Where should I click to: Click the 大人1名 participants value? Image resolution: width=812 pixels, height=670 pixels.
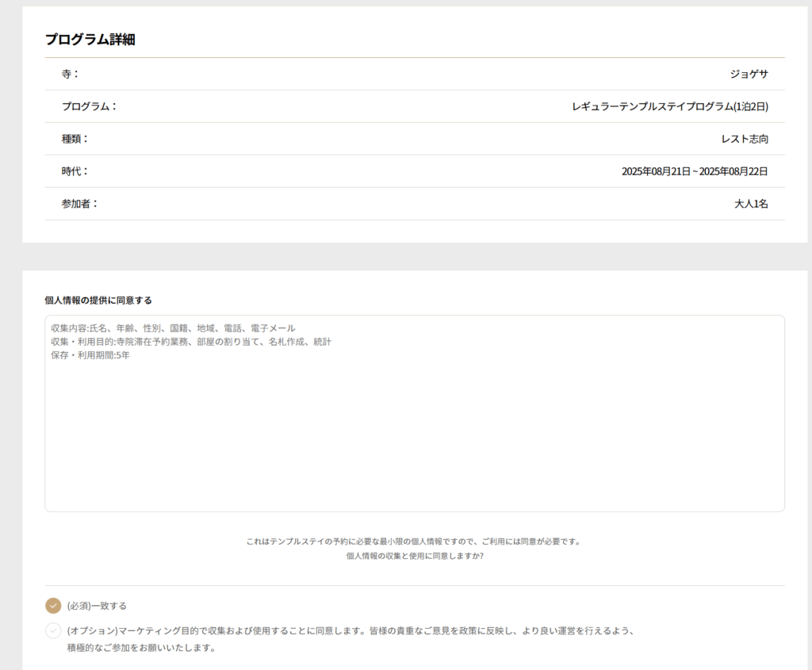[x=751, y=204]
